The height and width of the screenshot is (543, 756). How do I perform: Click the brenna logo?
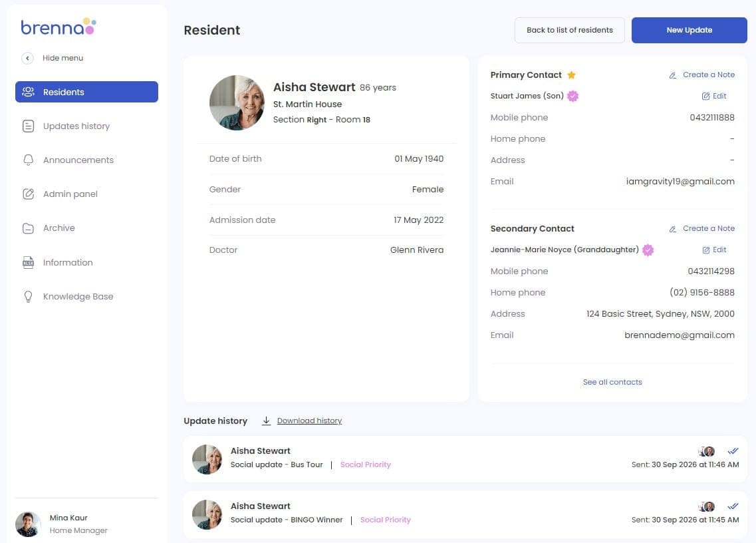pos(59,27)
